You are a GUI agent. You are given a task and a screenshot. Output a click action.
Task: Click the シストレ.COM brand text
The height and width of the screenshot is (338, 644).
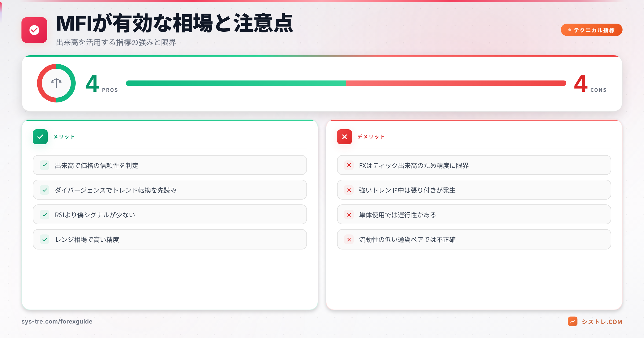[602, 322]
